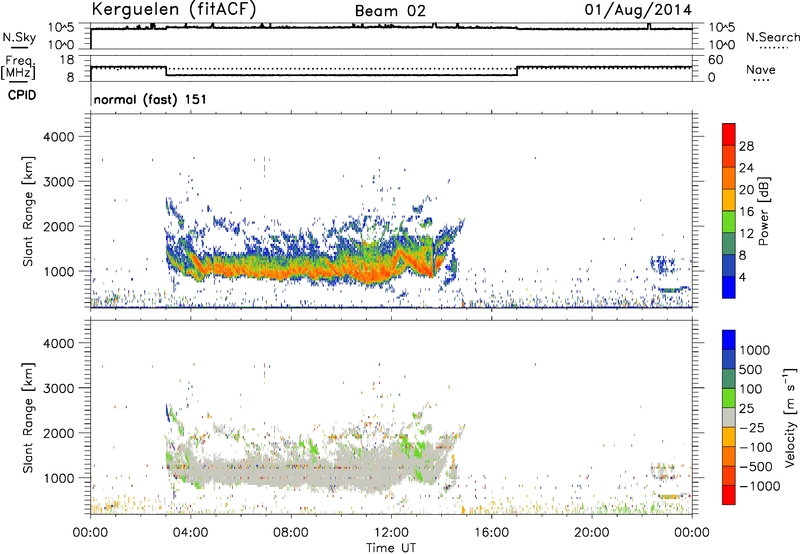Click the 'Power [dB]' colorbar label
The image size is (800, 554).
764,211
